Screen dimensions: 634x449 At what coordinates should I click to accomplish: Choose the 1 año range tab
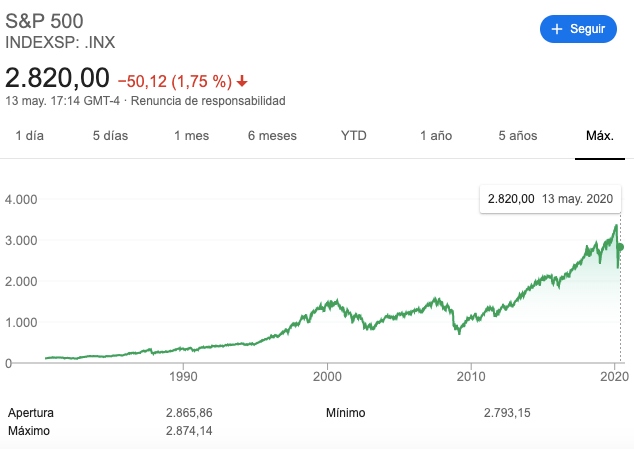(436, 136)
